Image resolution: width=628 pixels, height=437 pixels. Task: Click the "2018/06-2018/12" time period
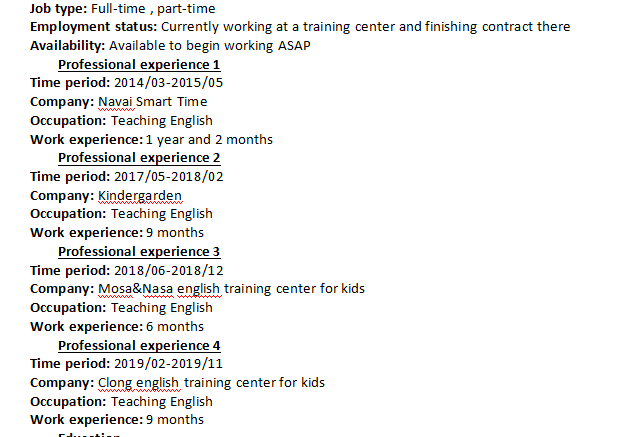point(168,271)
